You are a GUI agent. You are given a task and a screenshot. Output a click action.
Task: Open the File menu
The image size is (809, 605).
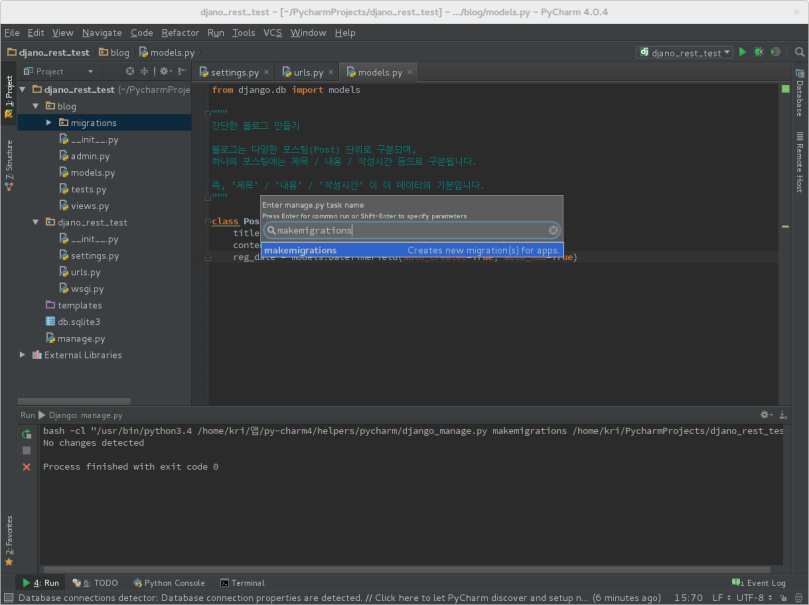pos(12,32)
